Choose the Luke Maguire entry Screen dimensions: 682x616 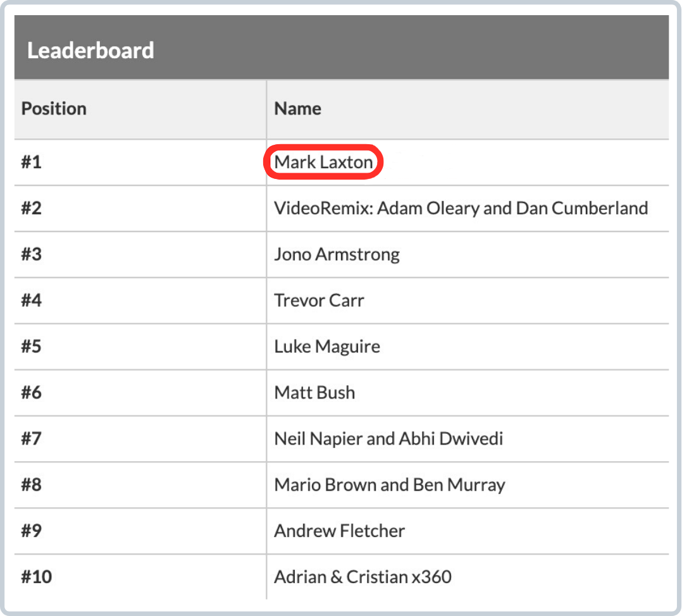point(326,347)
